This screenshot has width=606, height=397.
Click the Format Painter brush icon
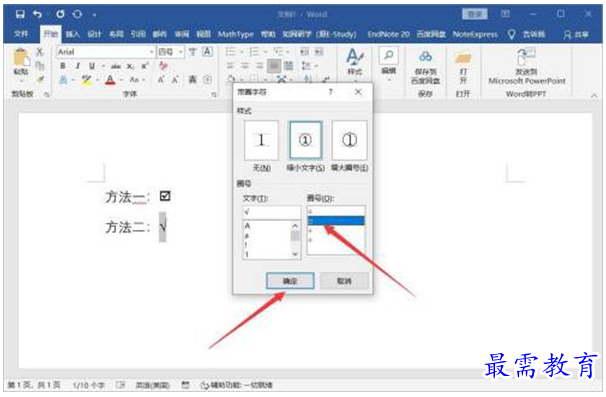coord(40,80)
